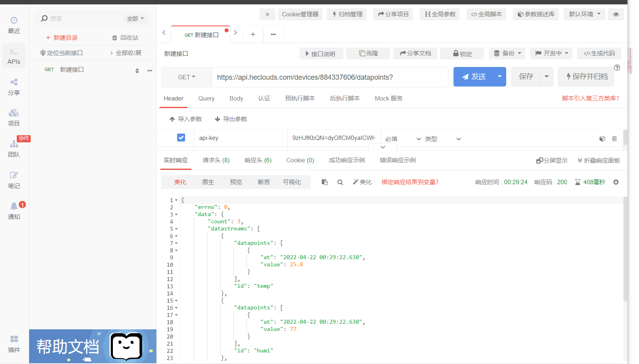
Task: Open the 默认环境 environment dropdown
Action: (584, 14)
